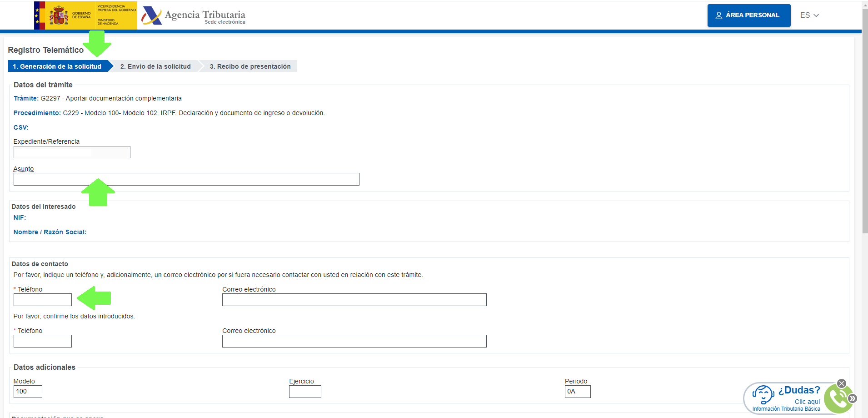Open the ÁREA PERSONAL button

pyautogui.click(x=748, y=15)
